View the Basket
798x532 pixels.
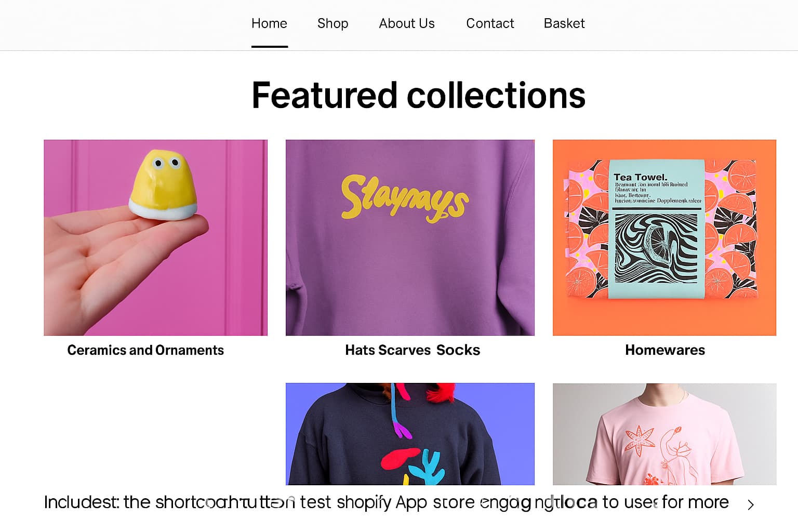pyautogui.click(x=564, y=23)
